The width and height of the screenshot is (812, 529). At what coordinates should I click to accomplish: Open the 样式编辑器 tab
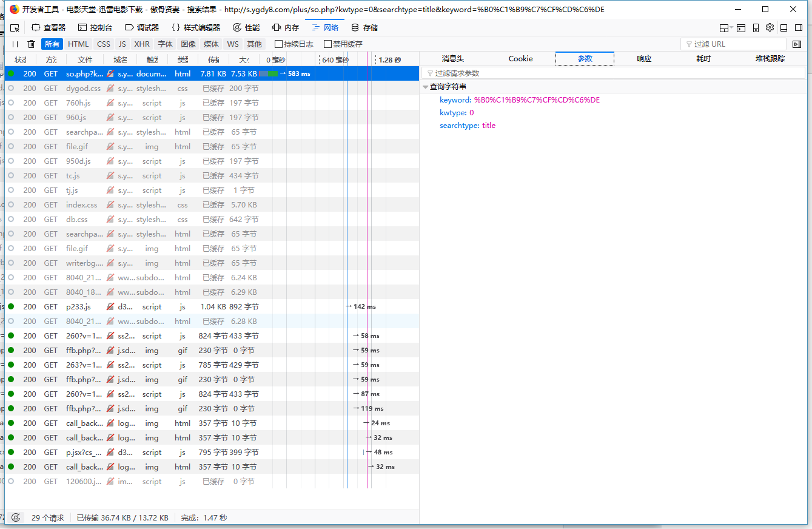click(x=196, y=28)
